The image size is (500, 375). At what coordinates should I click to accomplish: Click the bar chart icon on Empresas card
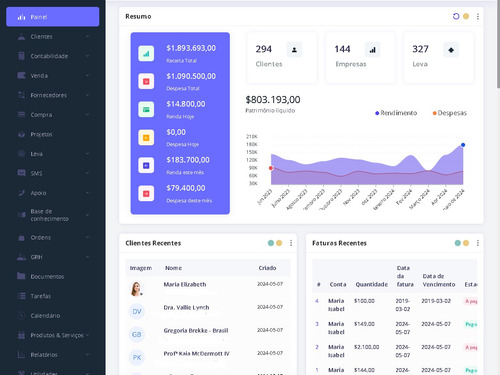[x=372, y=50]
